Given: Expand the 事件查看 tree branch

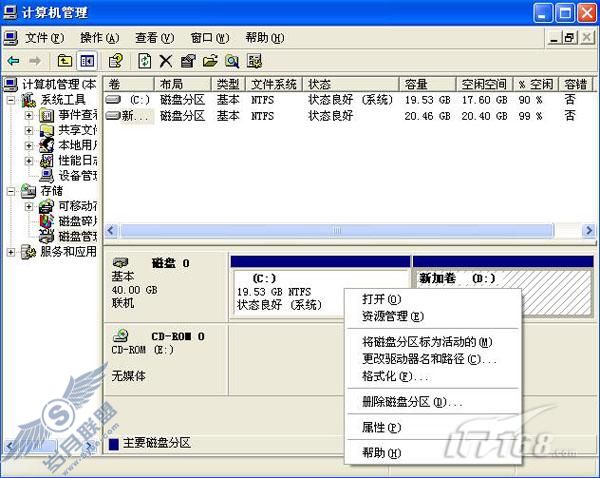Looking at the screenshot, I should click(x=29, y=115).
